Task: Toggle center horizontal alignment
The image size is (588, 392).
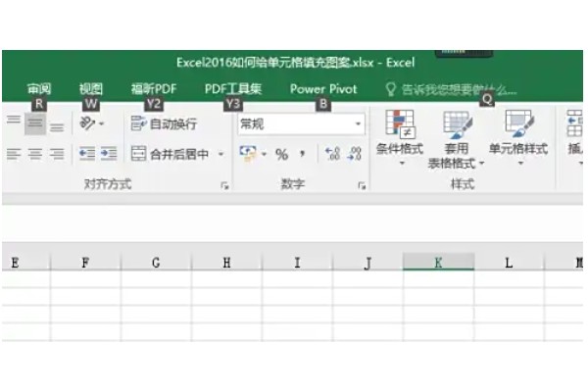Action: click(35, 154)
